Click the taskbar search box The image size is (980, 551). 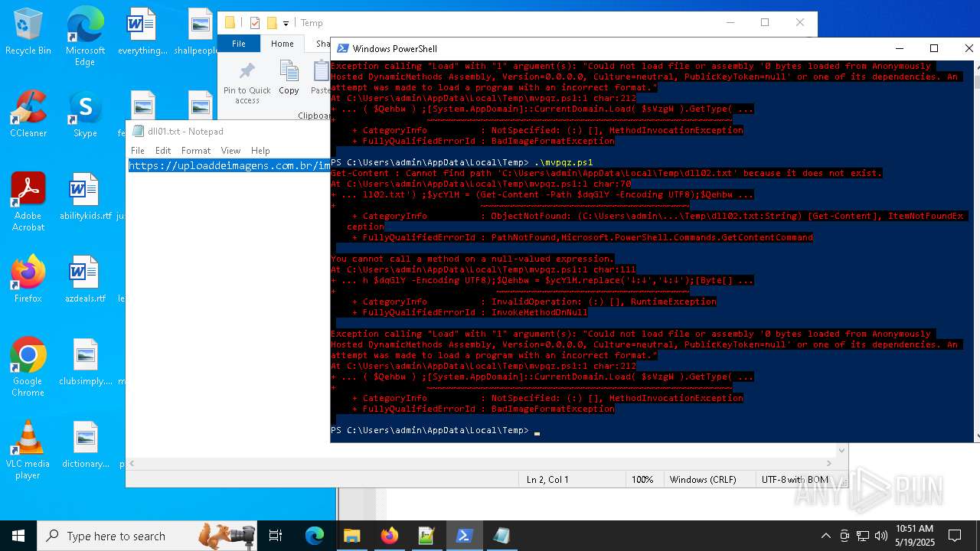tap(149, 536)
